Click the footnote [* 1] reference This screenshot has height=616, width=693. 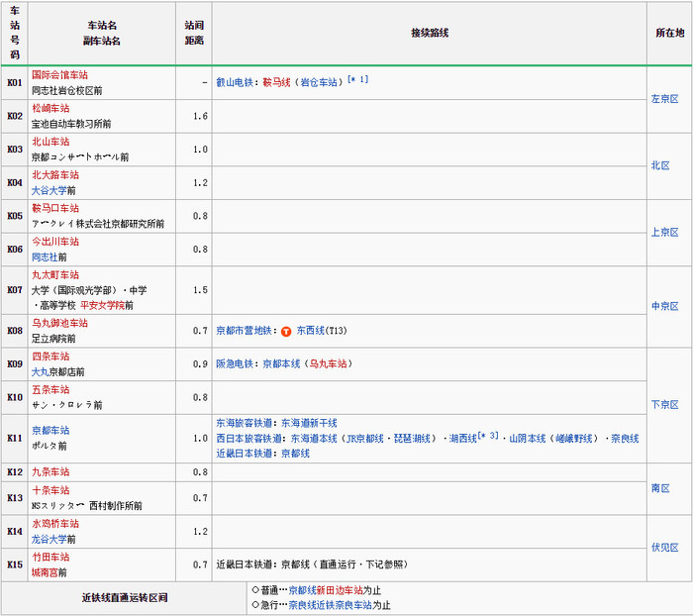(357, 79)
